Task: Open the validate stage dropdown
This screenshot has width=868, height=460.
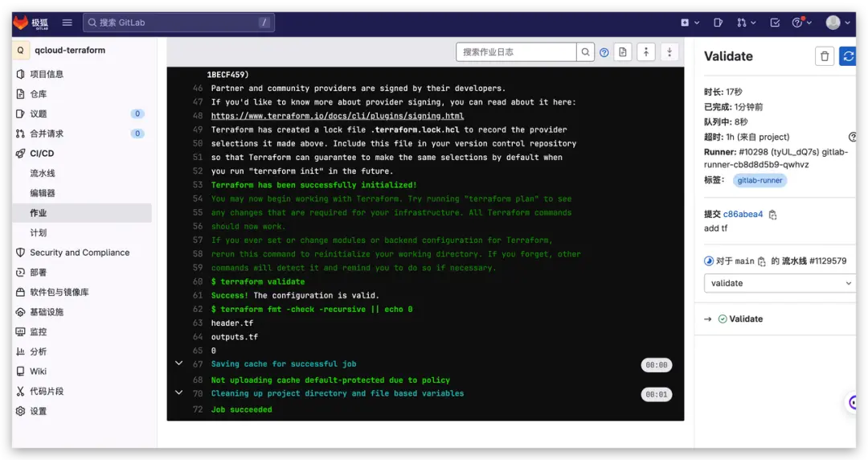Action: (780, 283)
